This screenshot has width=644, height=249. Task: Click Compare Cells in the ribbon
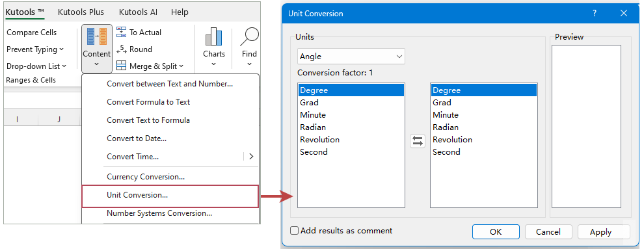coord(32,33)
